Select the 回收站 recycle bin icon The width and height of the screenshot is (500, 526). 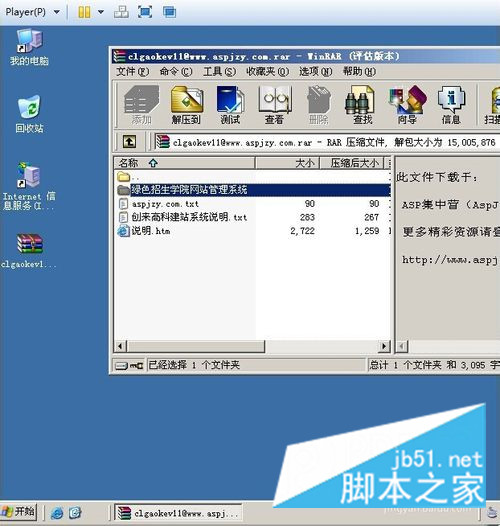(x=29, y=114)
